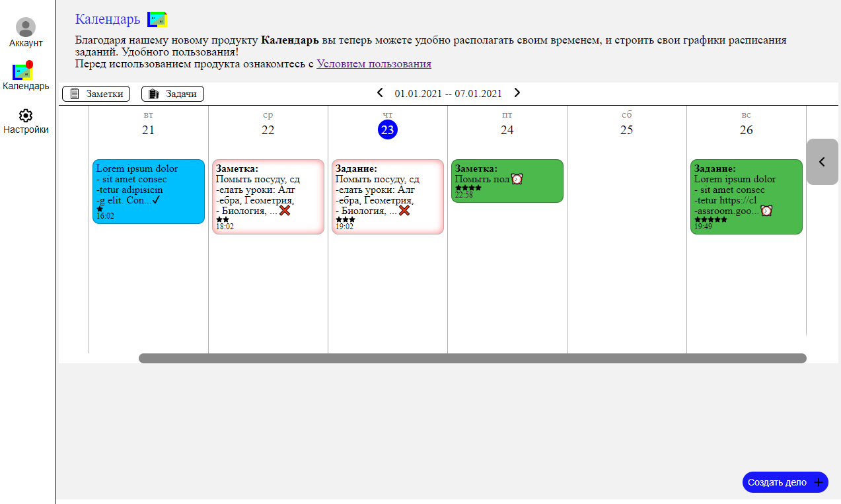Image resolution: width=841 pixels, height=504 pixels.
Task: Open the Задачи button
Action: tap(172, 94)
